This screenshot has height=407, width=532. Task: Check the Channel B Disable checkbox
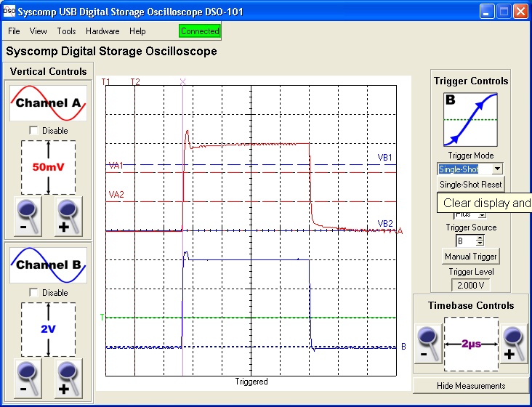point(33,293)
